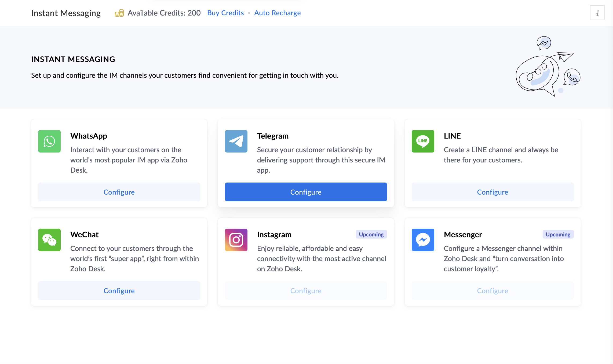
Task: Select the Messenger card title
Action: (x=463, y=235)
